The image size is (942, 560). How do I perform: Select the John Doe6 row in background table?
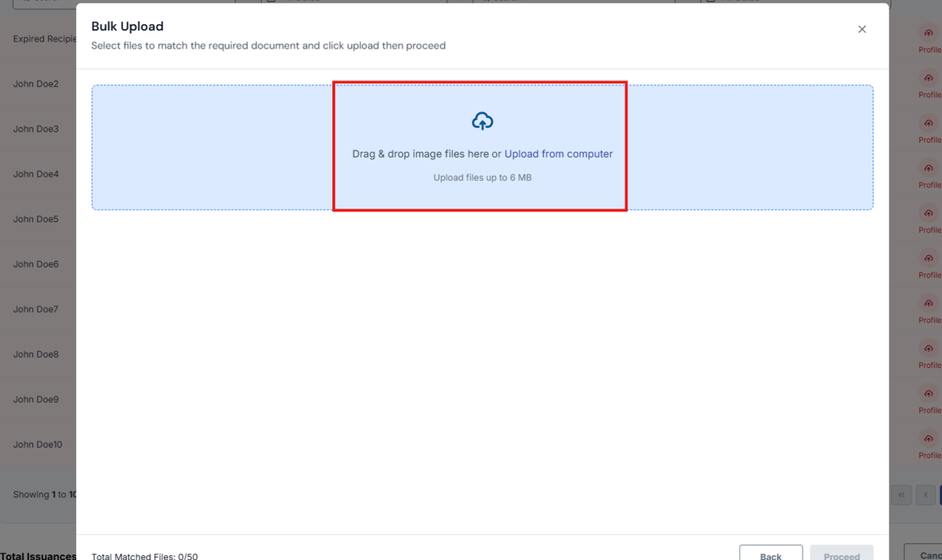[38, 264]
